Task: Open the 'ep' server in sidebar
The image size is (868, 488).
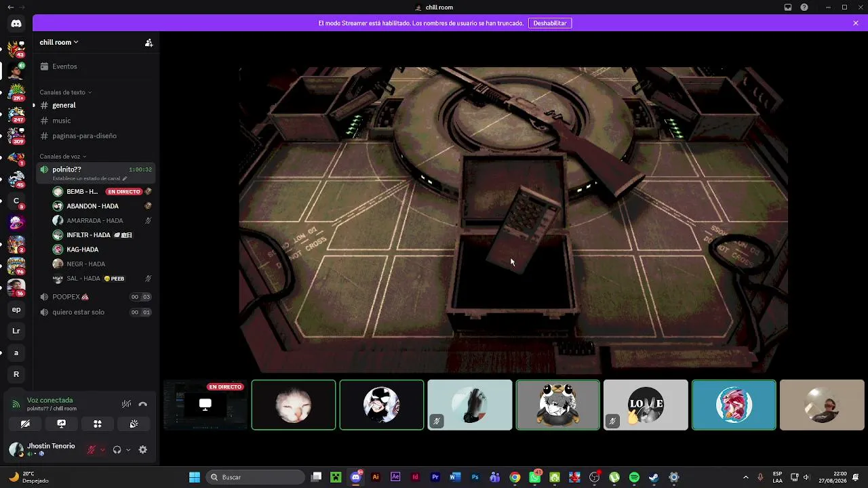Action: tap(16, 310)
